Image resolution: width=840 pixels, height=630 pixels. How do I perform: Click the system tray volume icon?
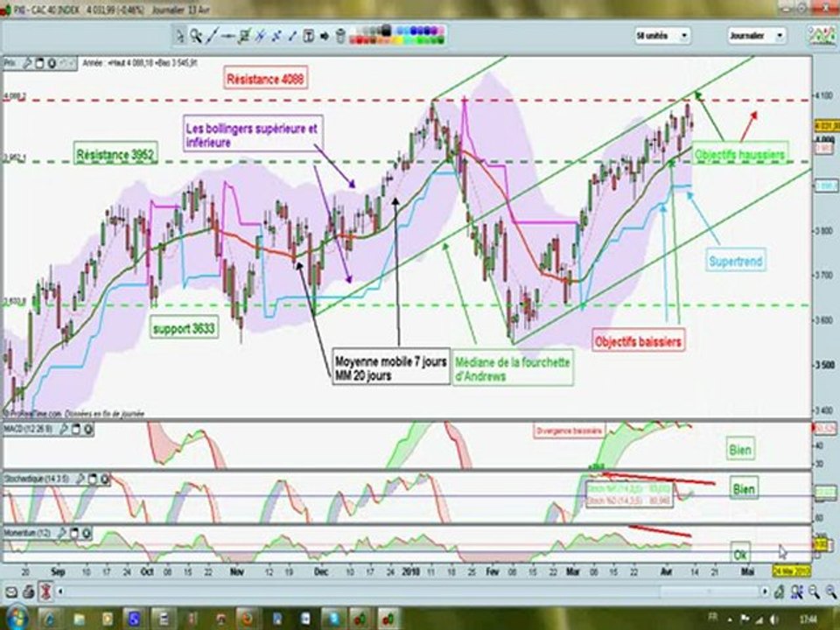tap(774, 619)
